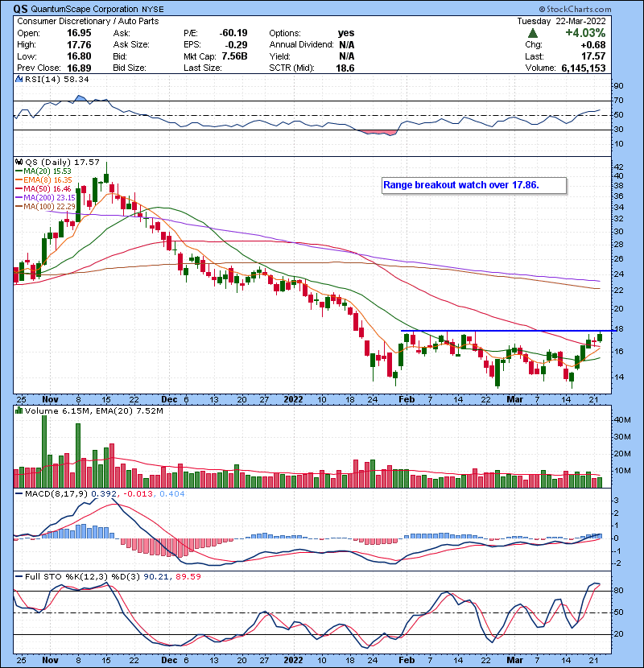Click the QS ticker symbol in header

pos(20,9)
